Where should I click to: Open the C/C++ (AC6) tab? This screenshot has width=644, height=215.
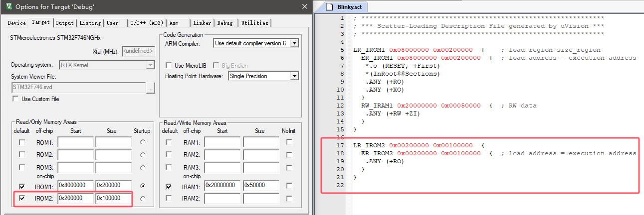pyautogui.click(x=146, y=23)
